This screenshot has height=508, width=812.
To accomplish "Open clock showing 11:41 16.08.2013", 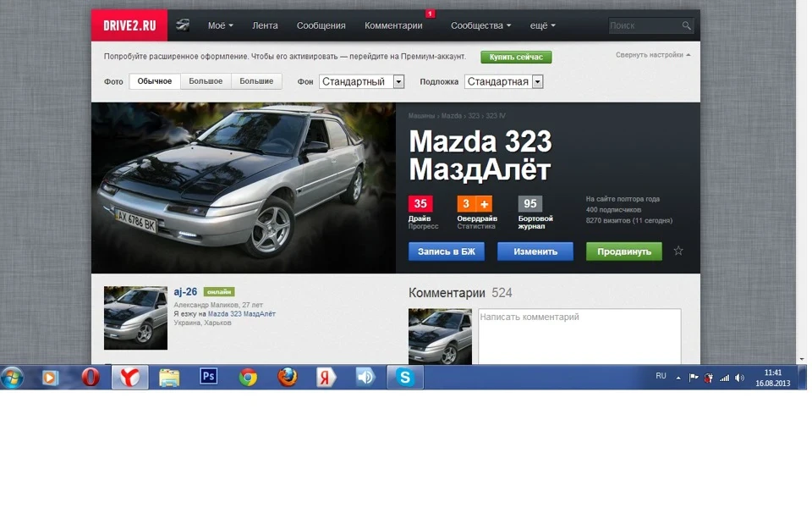I will coord(772,378).
